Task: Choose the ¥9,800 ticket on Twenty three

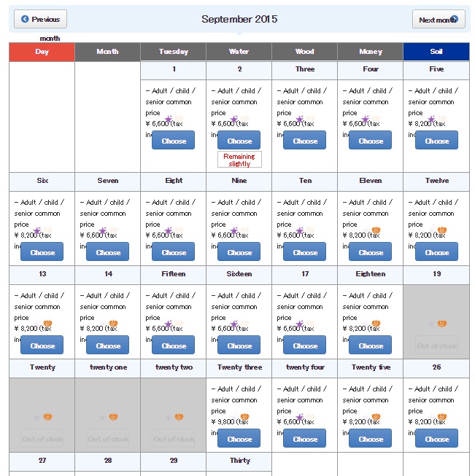Action: point(239,438)
